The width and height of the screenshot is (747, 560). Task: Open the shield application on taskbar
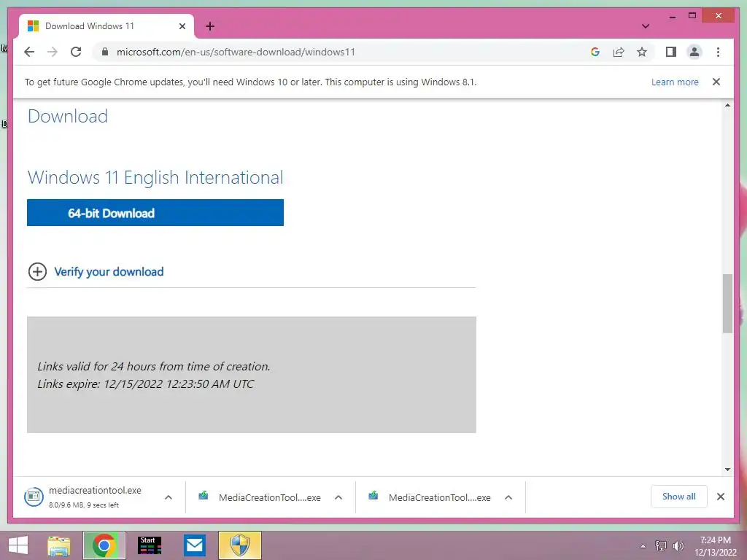pyautogui.click(x=239, y=545)
